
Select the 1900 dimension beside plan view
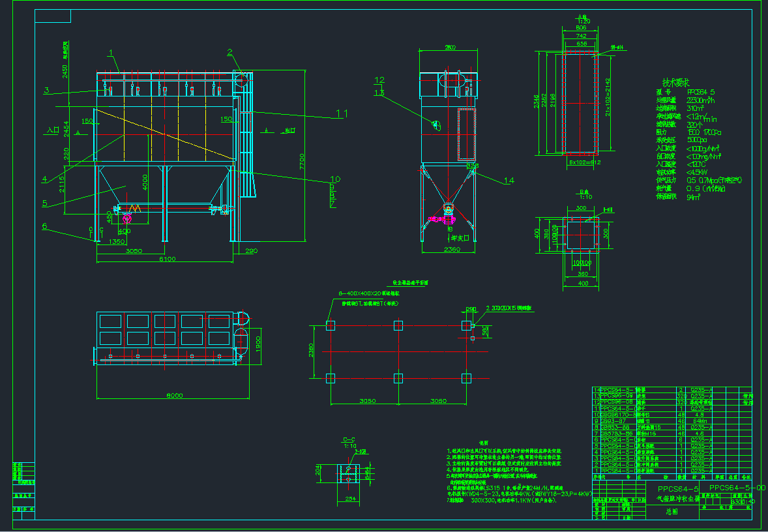pos(258,341)
